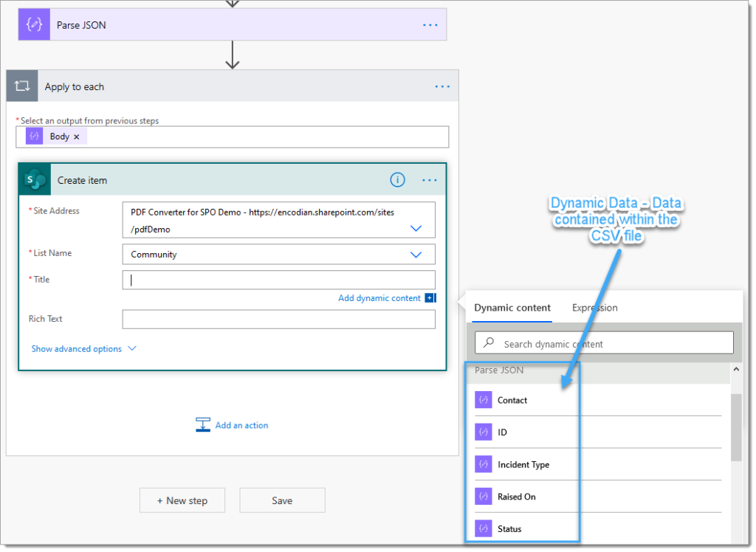
Task: Open the Create item ellipsis menu
Action: click(431, 181)
